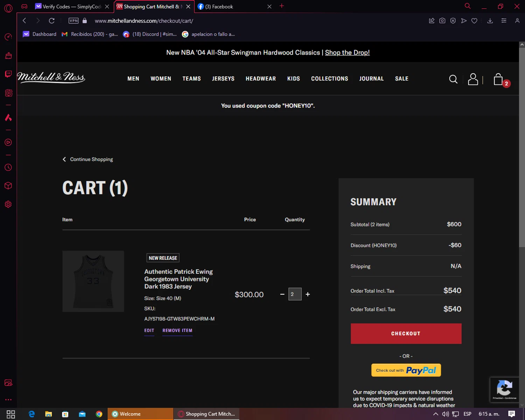Open File Explorer from taskbar
This screenshot has width=525, height=420.
coord(48,414)
